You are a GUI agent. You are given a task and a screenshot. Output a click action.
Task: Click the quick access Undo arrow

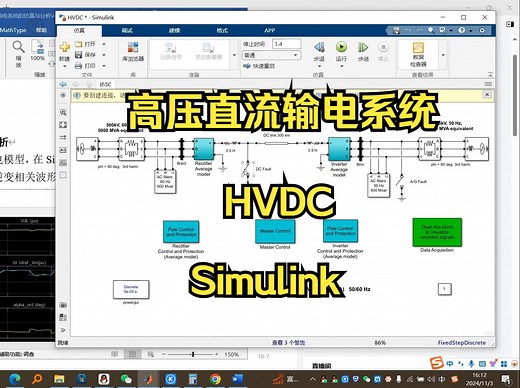click(x=408, y=30)
